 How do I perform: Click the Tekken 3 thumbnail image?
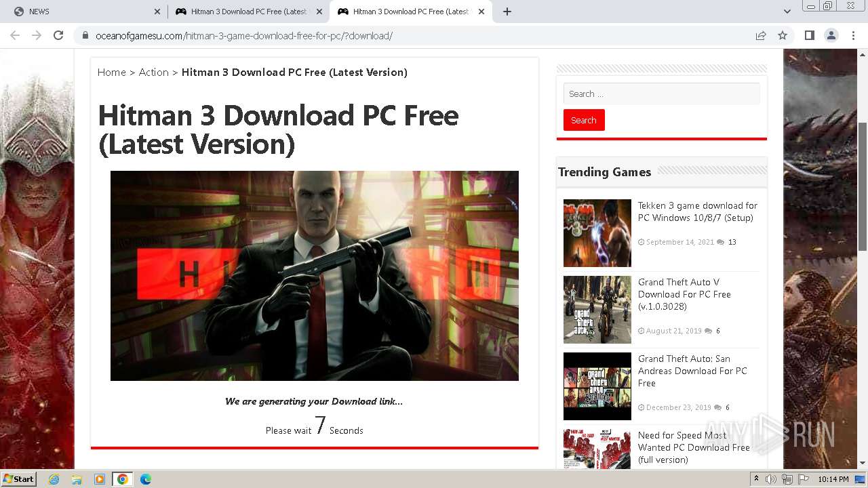(597, 233)
